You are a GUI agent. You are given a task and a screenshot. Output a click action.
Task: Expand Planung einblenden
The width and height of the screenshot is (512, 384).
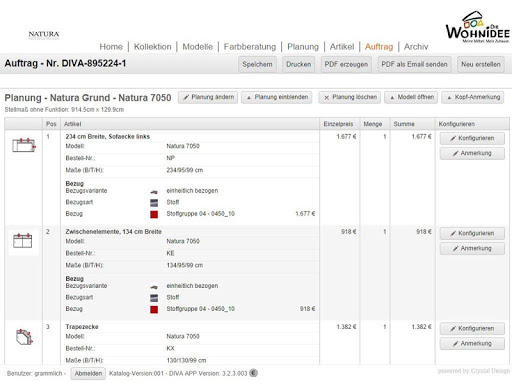pos(277,97)
